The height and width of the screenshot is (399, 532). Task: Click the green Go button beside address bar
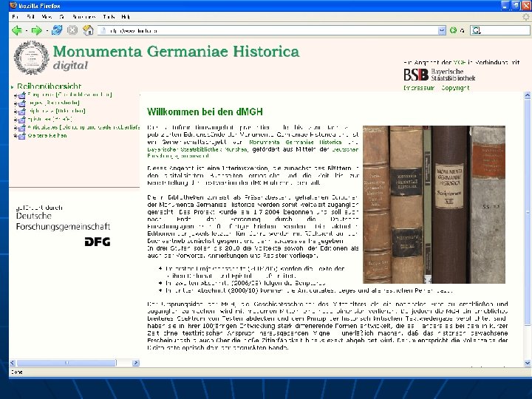pos(453,30)
